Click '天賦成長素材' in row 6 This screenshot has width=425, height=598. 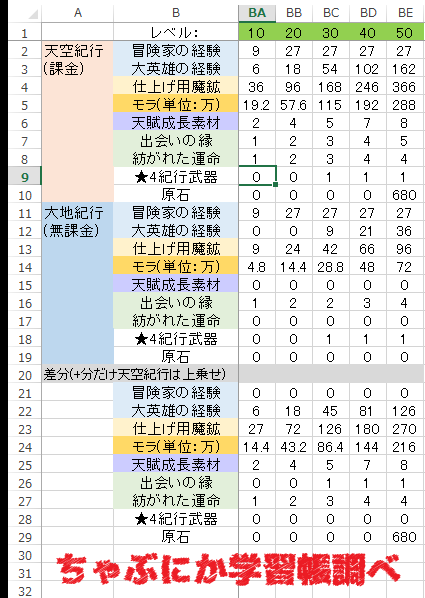click(176, 122)
